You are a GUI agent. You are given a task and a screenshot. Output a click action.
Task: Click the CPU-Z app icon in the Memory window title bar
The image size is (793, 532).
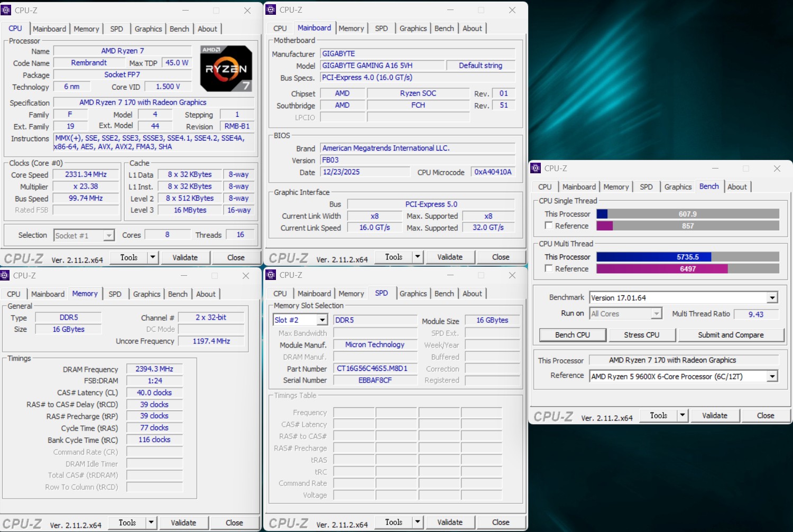tap(5, 276)
